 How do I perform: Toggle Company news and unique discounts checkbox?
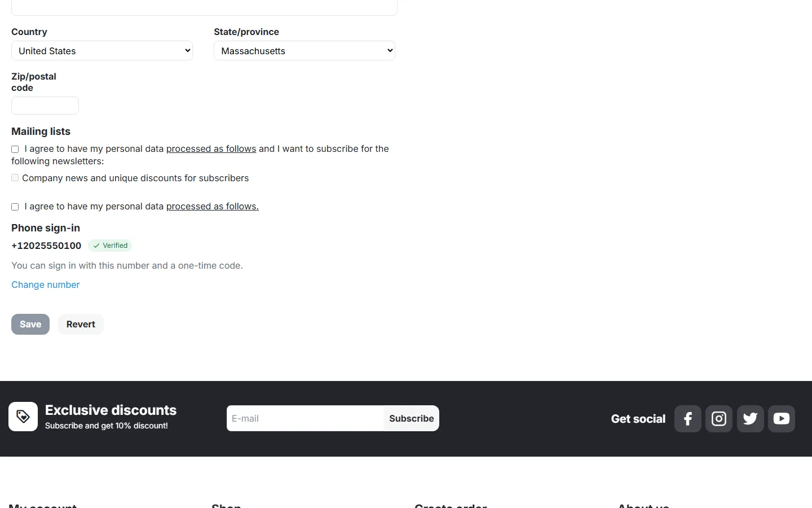pos(15,178)
